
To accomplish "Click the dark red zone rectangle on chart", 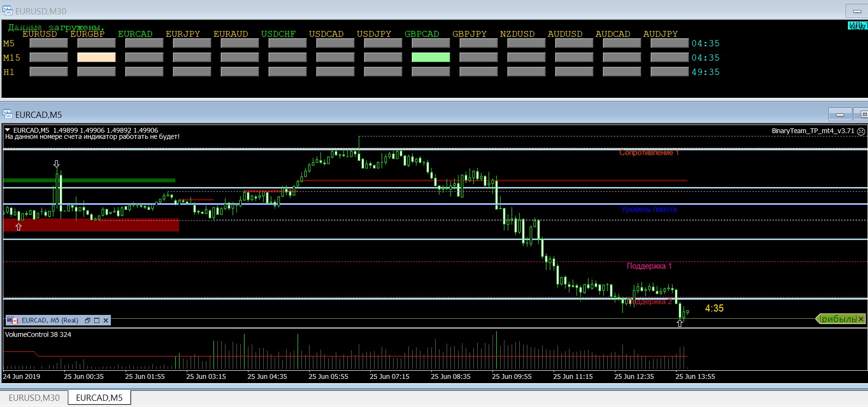I will tap(91, 225).
